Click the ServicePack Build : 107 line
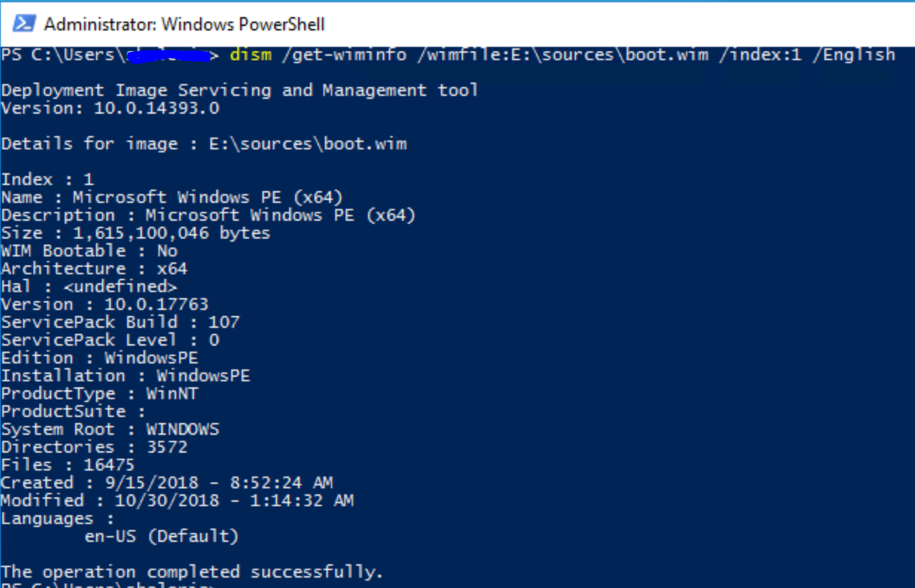The width and height of the screenshot is (915, 588). click(x=120, y=323)
